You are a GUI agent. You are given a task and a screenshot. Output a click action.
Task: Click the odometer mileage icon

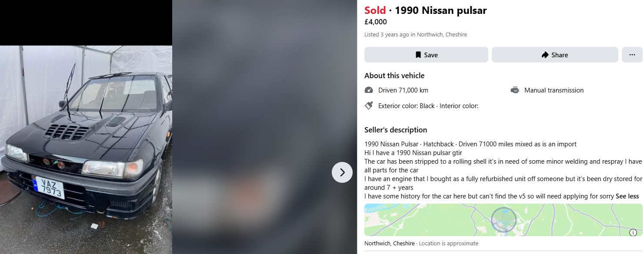(x=369, y=90)
